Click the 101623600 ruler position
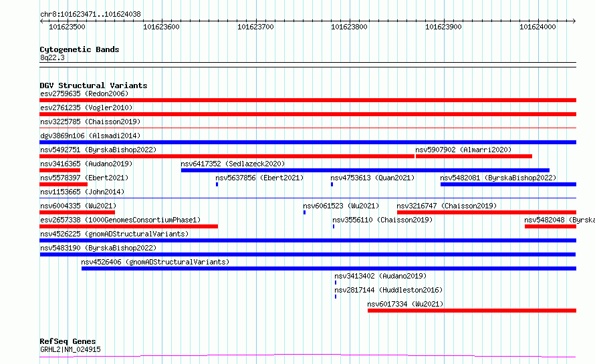Screen dimensions: 595x364 [161, 27]
